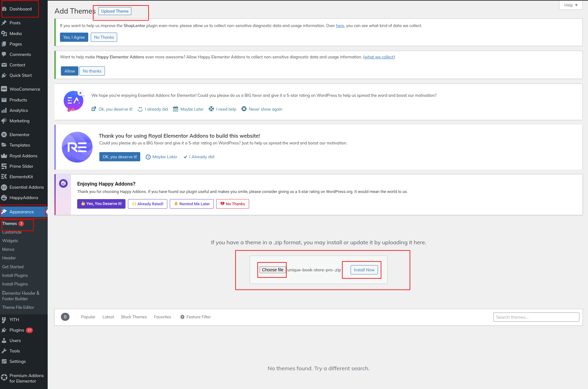The height and width of the screenshot is (389, 588).
Task: Open the WooCommerce sidebar icon
Action: click(4, 89)
